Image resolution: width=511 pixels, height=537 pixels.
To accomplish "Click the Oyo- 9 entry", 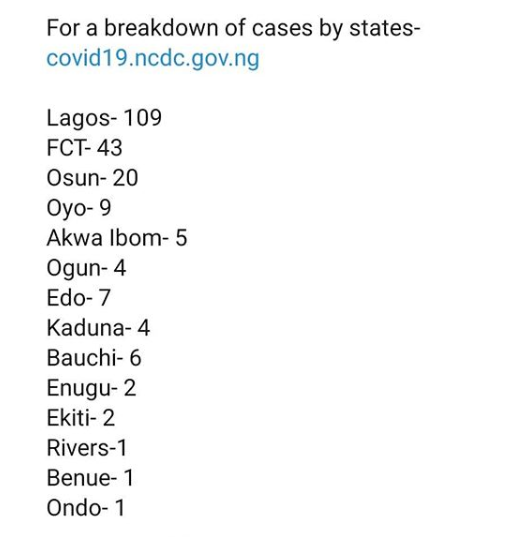I will 79,208.
